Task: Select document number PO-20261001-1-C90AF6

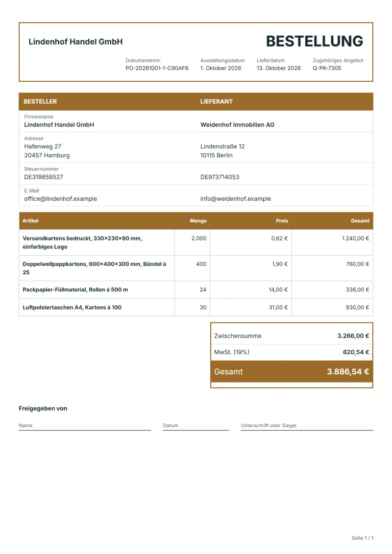Action: click(x=157, y=68)
